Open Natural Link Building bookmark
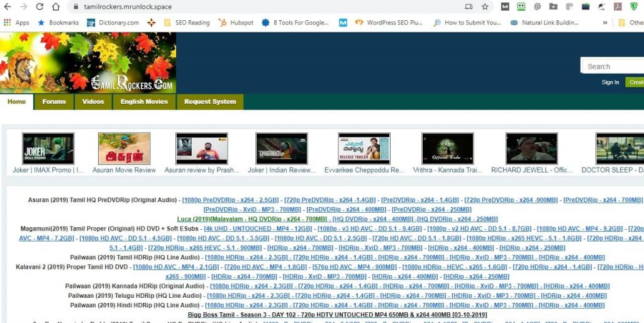This screenshot has height=323, width=644. click(545, 23)
